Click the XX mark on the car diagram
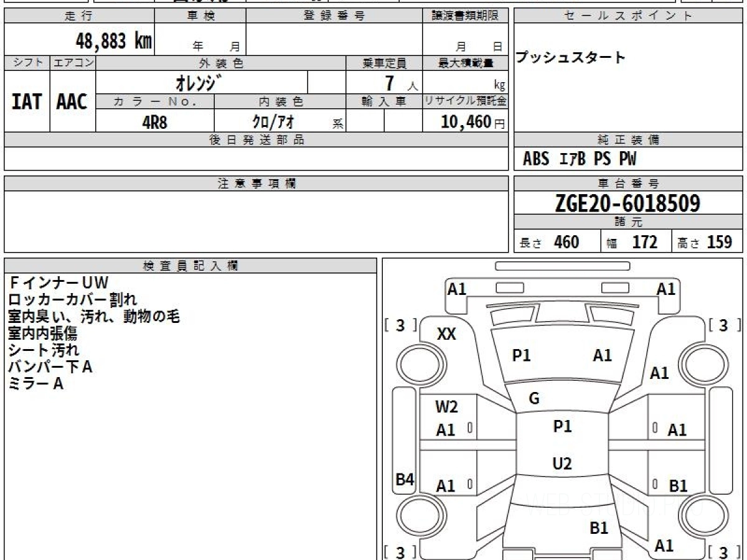This screenshot has width=747, height=560. coord(446,334)
